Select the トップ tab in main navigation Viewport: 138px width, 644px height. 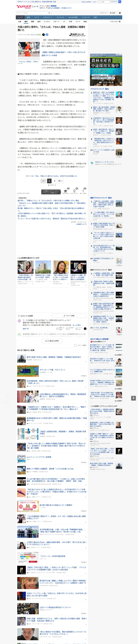pos(20,17)
